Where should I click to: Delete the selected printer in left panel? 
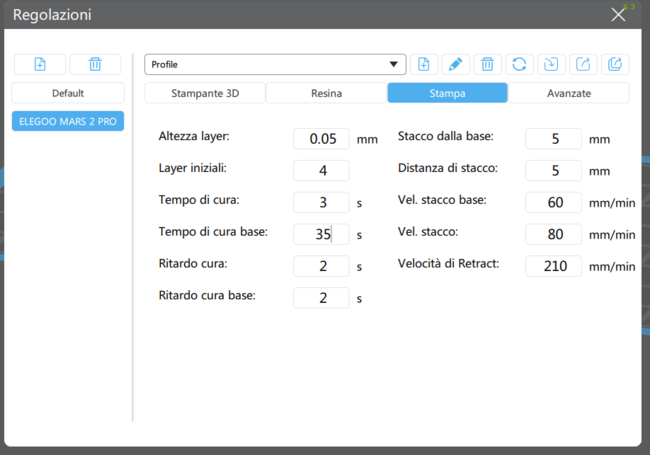point(95,64)
